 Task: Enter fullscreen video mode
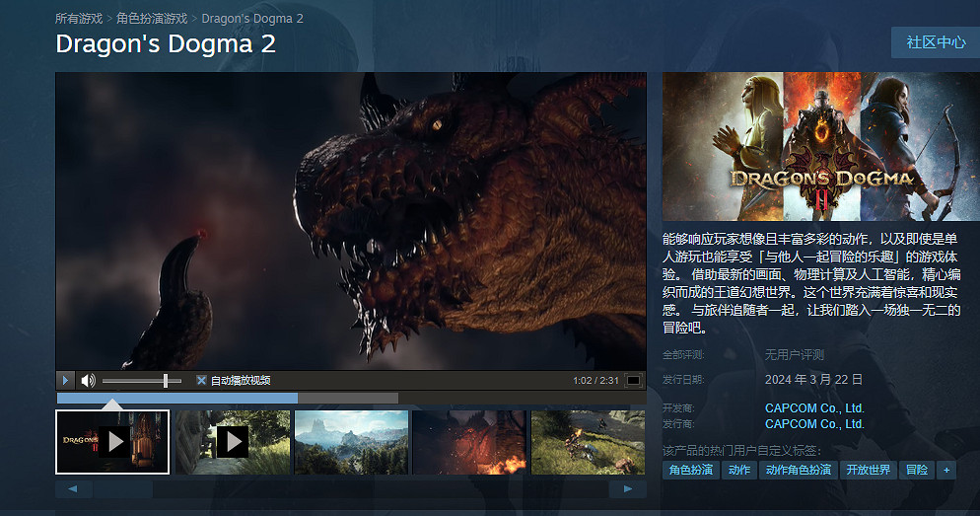[633, 380]
